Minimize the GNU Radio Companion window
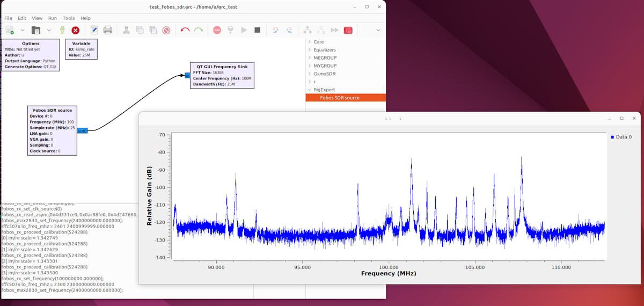 tap(355, 7)
